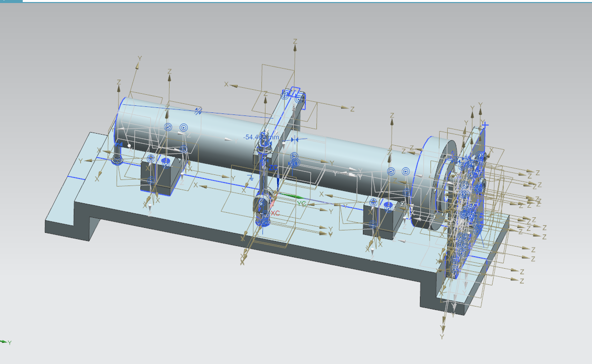
Task: Select the Z datum label right of clamp bar top
Action: click(352, 109)
